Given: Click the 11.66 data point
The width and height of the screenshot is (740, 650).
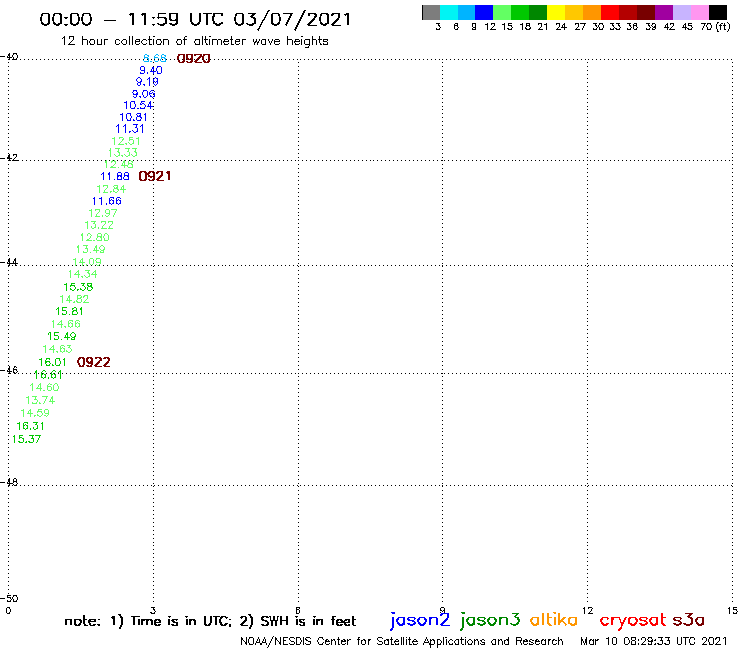Looking at the screenshot, I should pos(106,201).
